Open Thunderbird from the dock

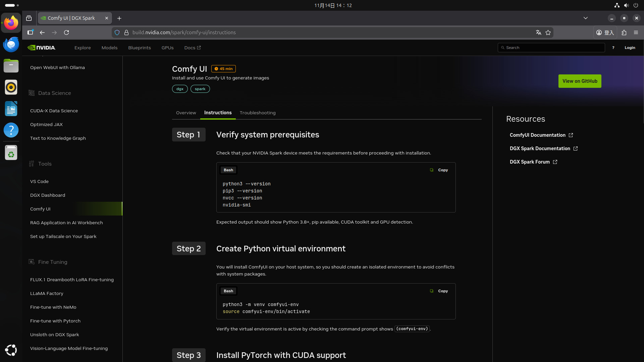pyautogui.click(x=11, y=45)
